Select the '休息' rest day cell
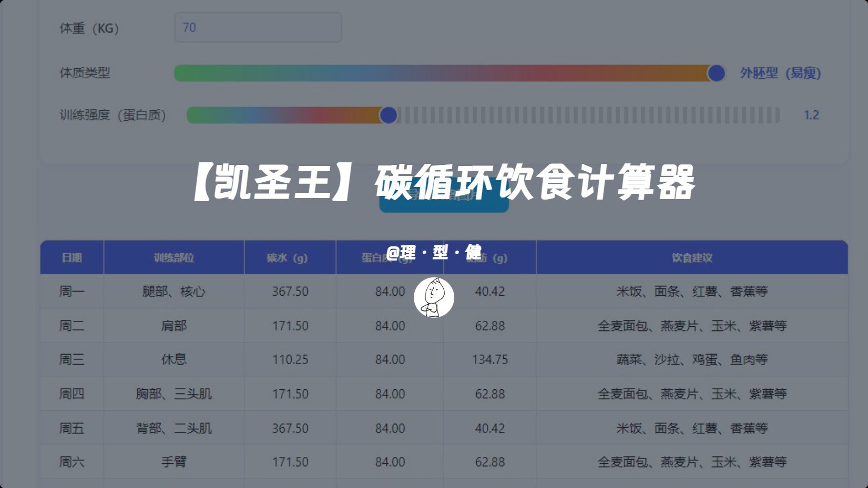 [x=174, y=359]
